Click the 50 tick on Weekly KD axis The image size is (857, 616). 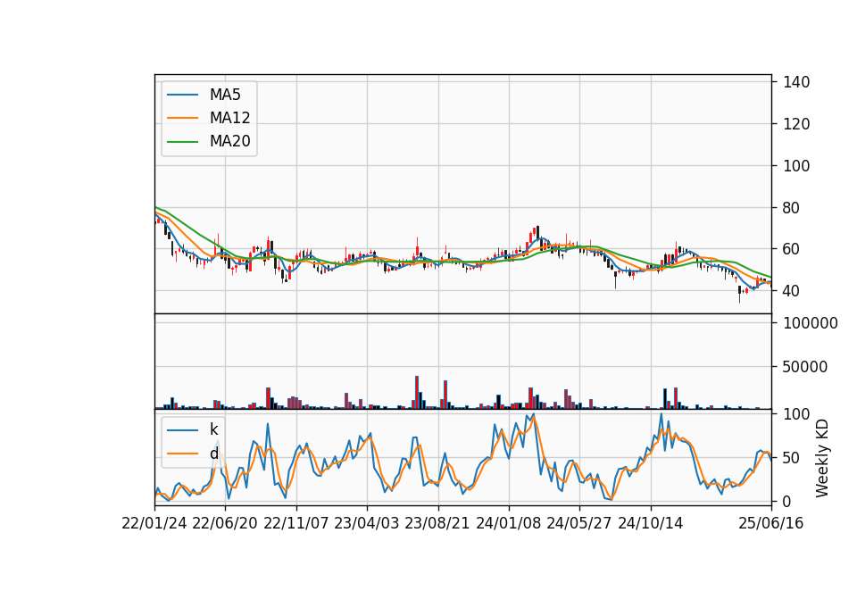pos(792,457)
